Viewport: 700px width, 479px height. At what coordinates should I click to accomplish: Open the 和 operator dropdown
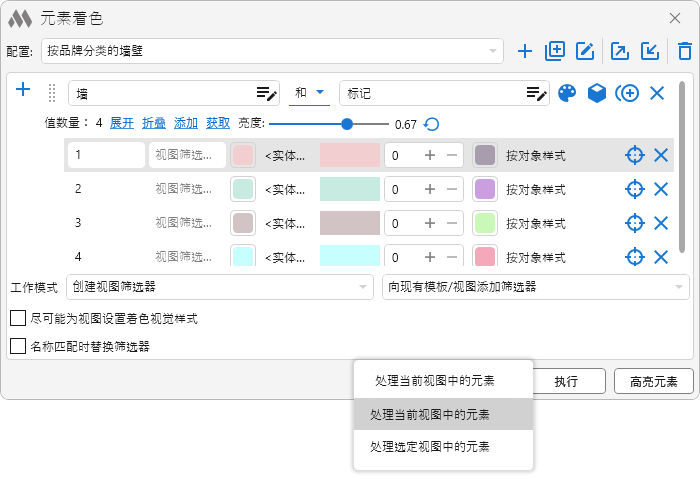click(309, 93)
